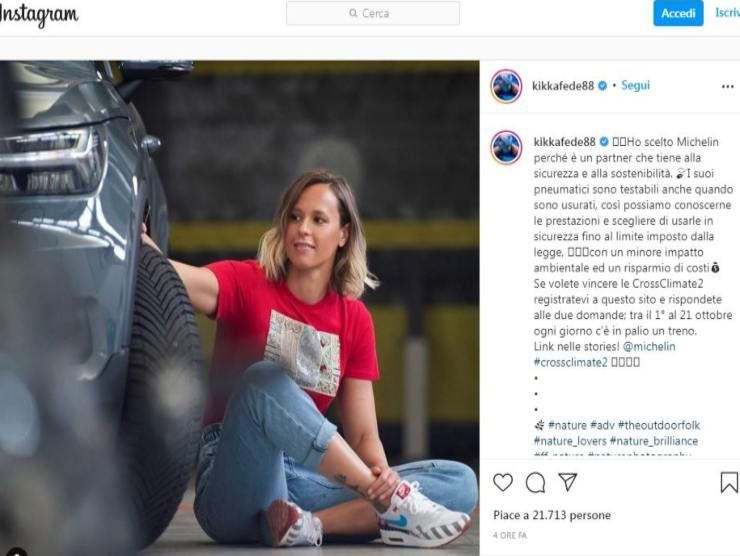Save the post with the bookmark icon

click(x=729, y=482)
